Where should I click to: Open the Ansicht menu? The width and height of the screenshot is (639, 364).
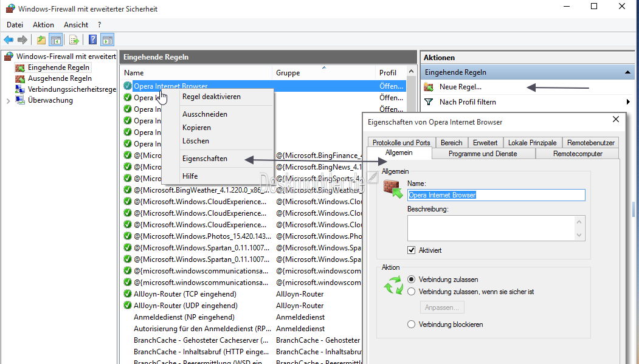point(76,25)
